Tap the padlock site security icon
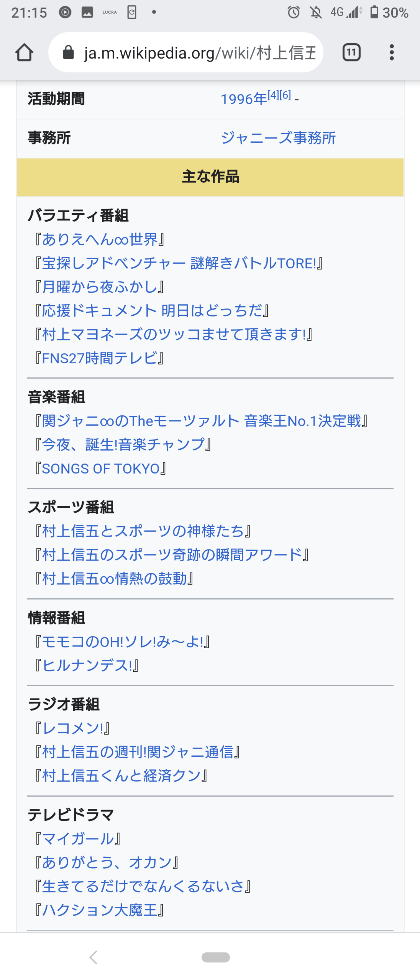Image resolution: width=420 pixels, height=980 pixels. (68, 53)
